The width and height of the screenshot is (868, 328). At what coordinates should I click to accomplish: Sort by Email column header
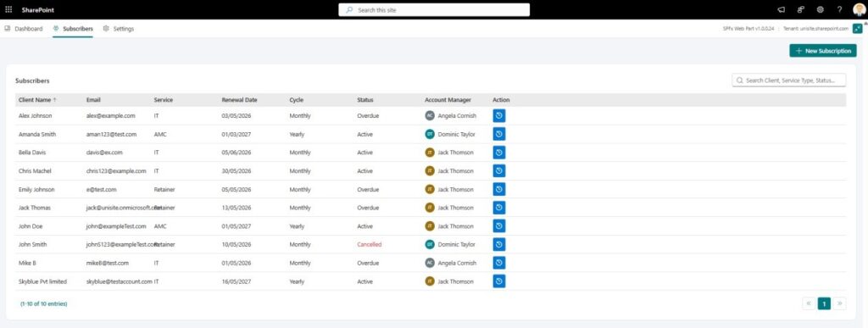click(x=93, y=100)
